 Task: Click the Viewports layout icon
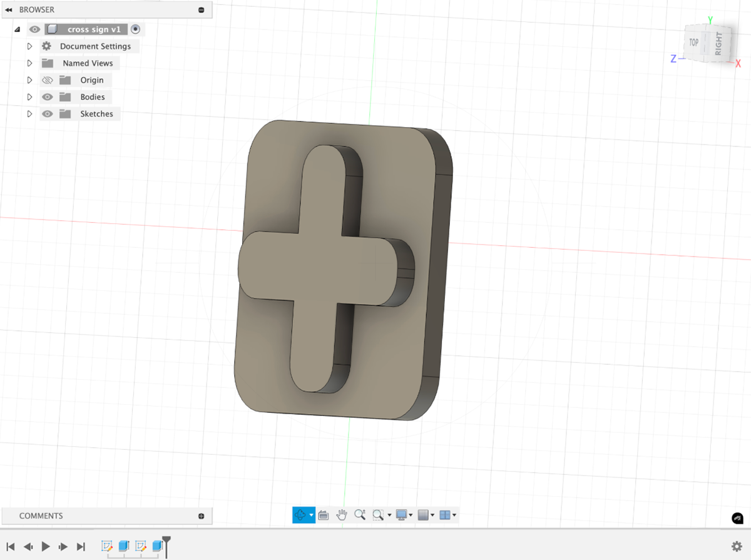coord(445,515)
